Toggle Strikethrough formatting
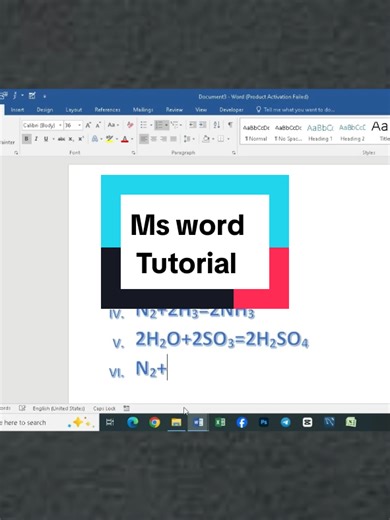The height and width of the screenshot is (520, 390). 61,139
